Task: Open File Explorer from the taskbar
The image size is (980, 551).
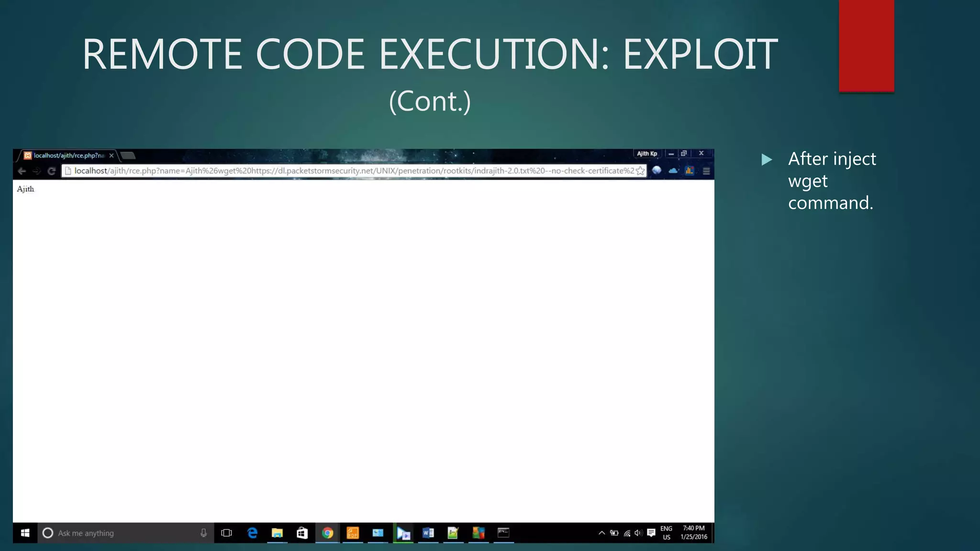Action: (x=277, y=533)
